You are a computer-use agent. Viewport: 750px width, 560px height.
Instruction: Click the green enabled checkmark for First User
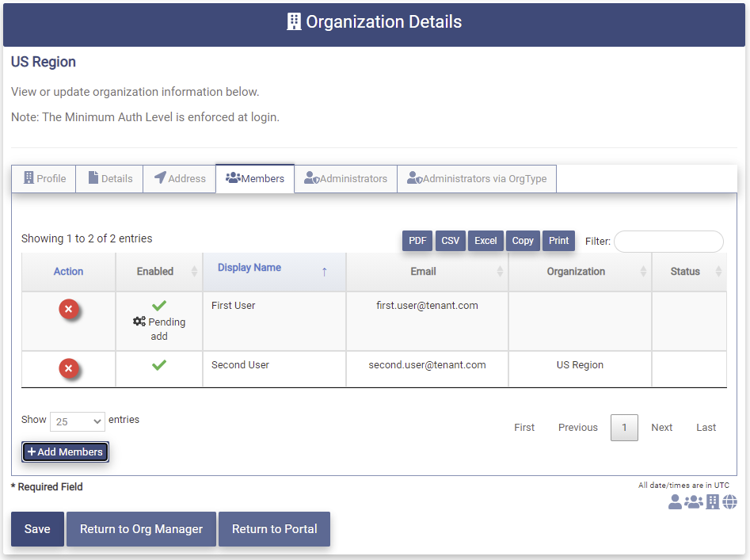point(159,305)
